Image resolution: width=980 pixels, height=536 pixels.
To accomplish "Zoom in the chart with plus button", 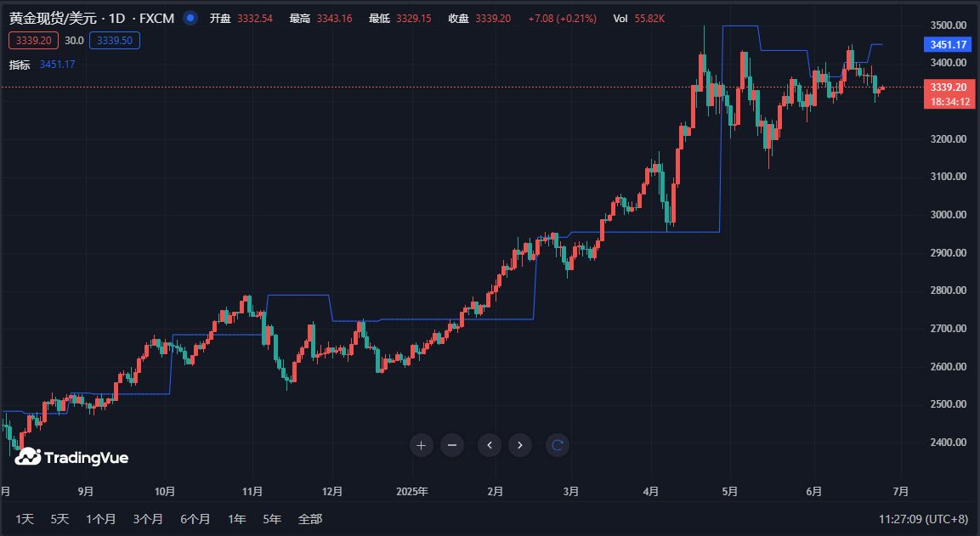I will [421, 444].
